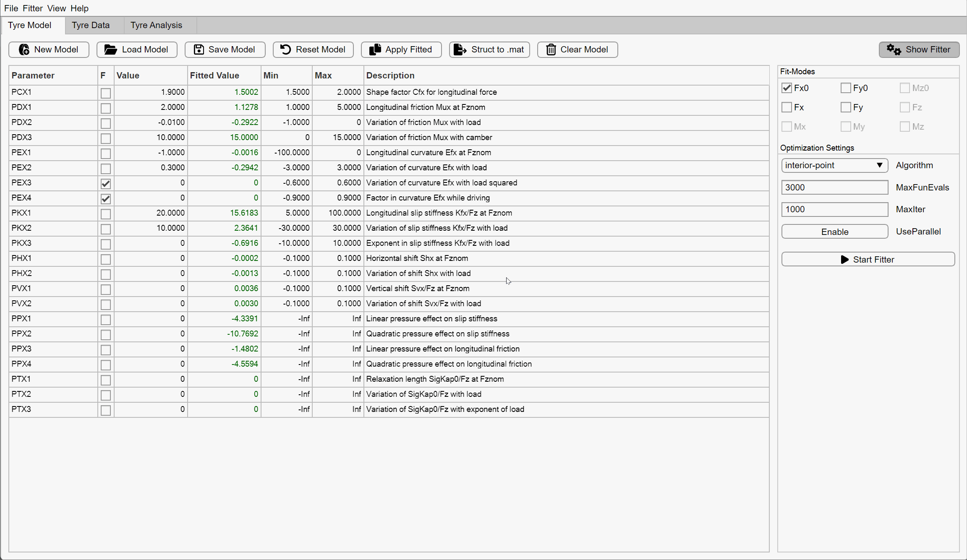Open the Show Fitter panel
The width and height of the screenshot is (967, 560).
click(x=919, y=49)
